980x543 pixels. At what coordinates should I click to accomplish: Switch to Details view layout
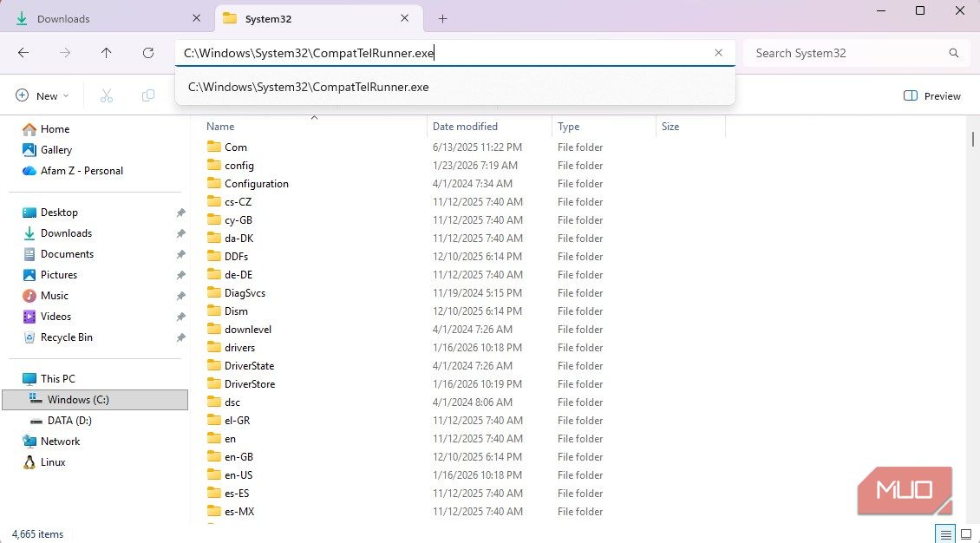click(x=945, y=534)
